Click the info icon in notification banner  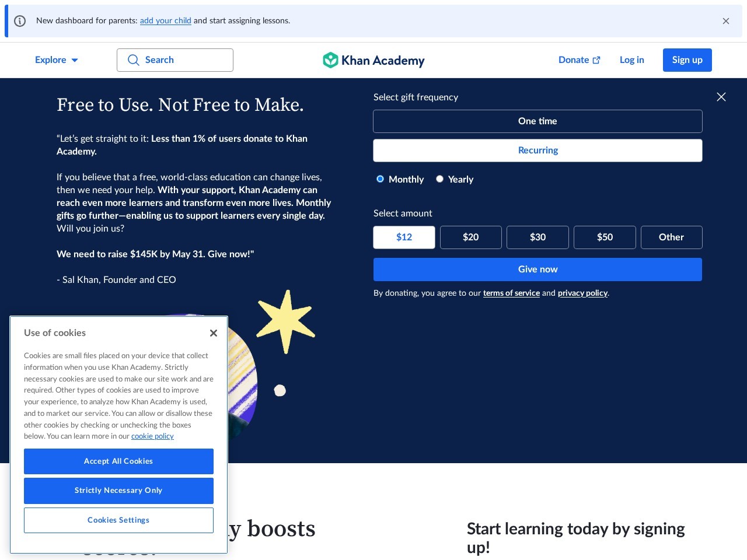pos(20,21)
